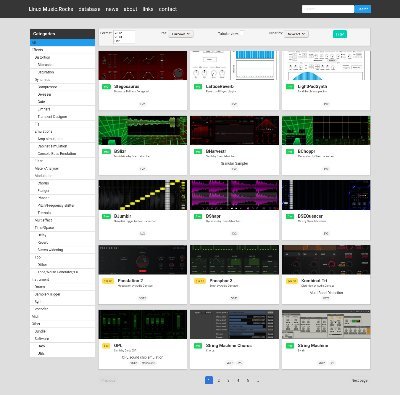Open the String Machine Chorus card title
400x395 pixels.
pos(229,346)
